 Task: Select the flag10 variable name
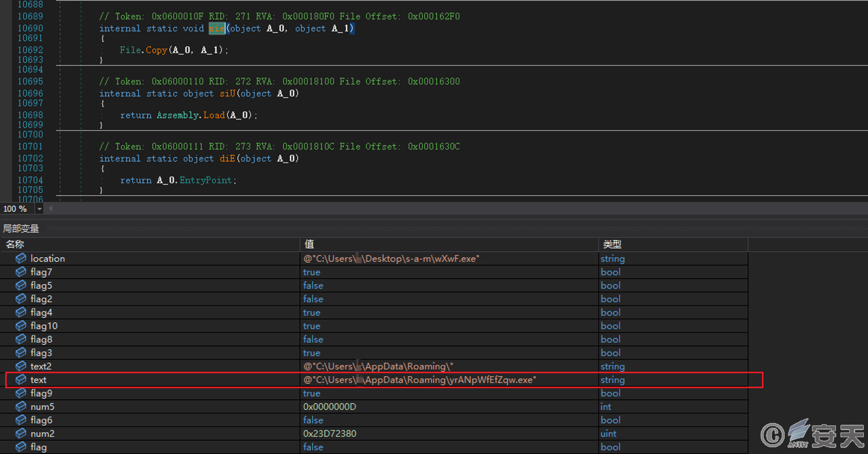point(44,326)
